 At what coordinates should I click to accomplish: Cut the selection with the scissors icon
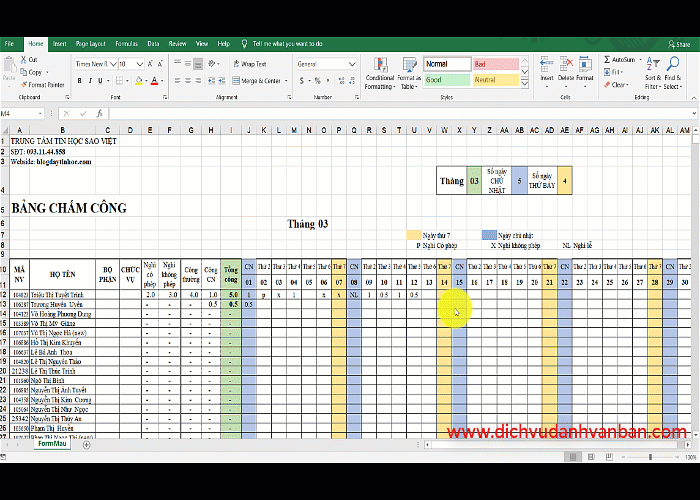coord(24,59)
